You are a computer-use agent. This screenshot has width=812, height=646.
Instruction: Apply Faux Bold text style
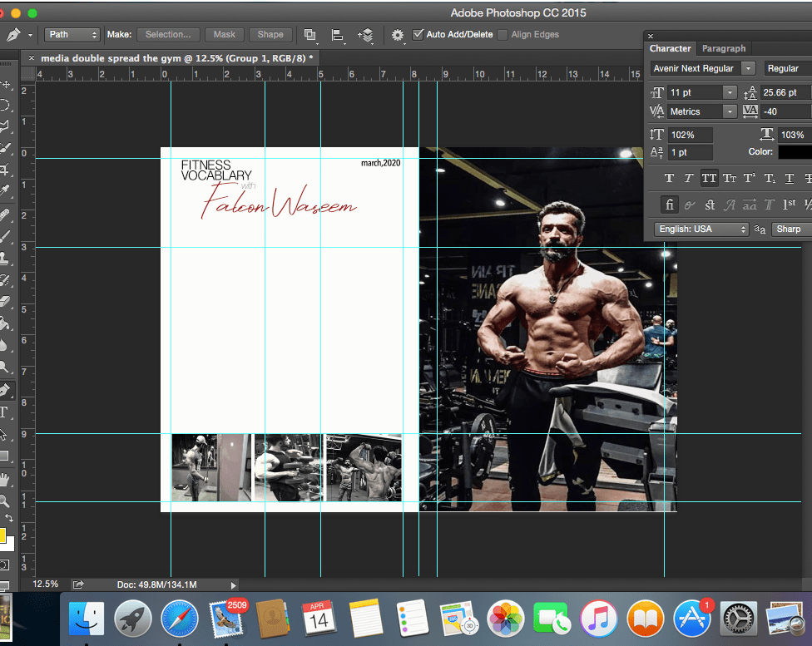(669, 178)
